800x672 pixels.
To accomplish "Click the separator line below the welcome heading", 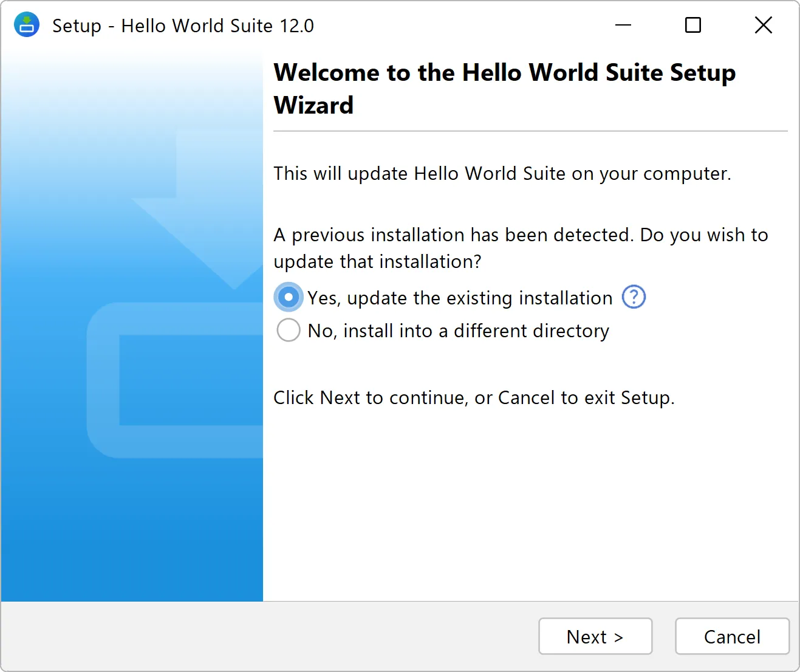I will 530,131.
